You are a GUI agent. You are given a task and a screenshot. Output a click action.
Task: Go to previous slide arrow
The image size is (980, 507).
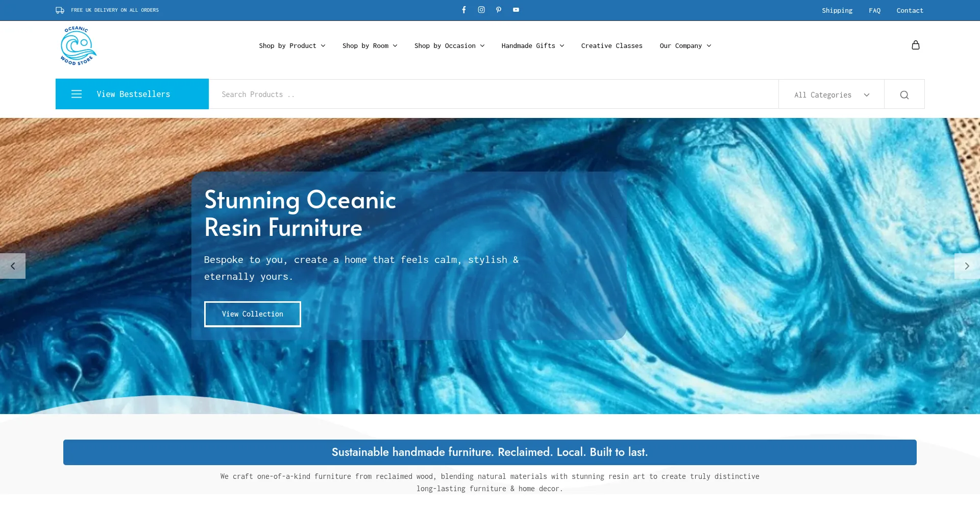coord(13,266)
